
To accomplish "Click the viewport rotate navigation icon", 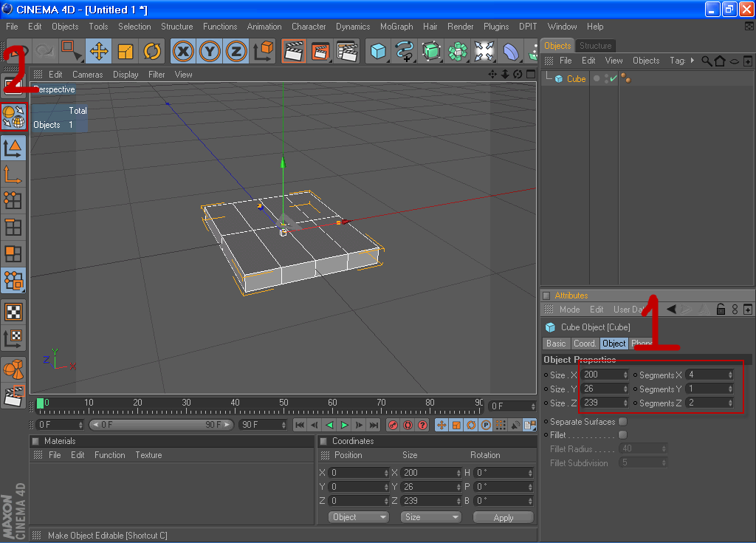I will (x=518, y=75).
